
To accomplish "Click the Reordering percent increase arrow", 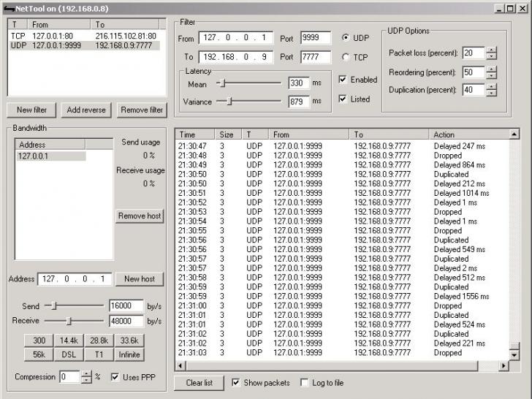I will [491, 69].
